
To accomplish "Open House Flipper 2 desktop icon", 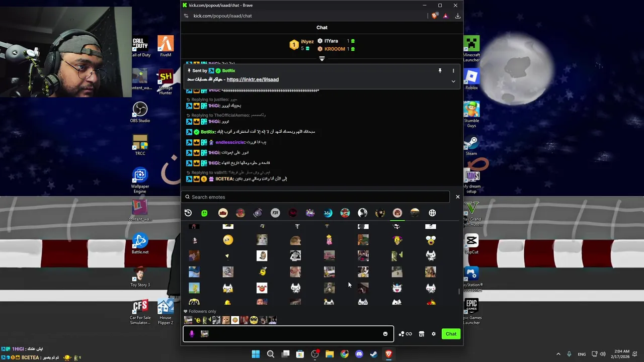I will pyautogui.click(x=166, y=312).
